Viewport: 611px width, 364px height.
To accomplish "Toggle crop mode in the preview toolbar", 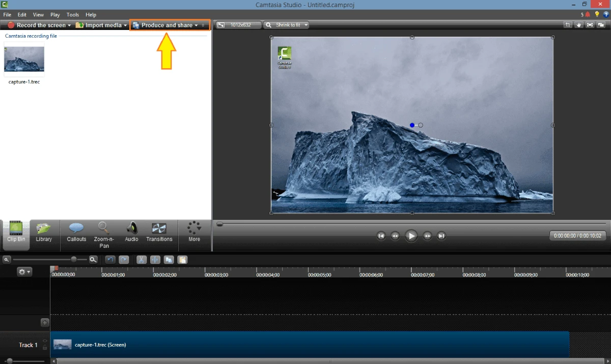I will point(568,24).
